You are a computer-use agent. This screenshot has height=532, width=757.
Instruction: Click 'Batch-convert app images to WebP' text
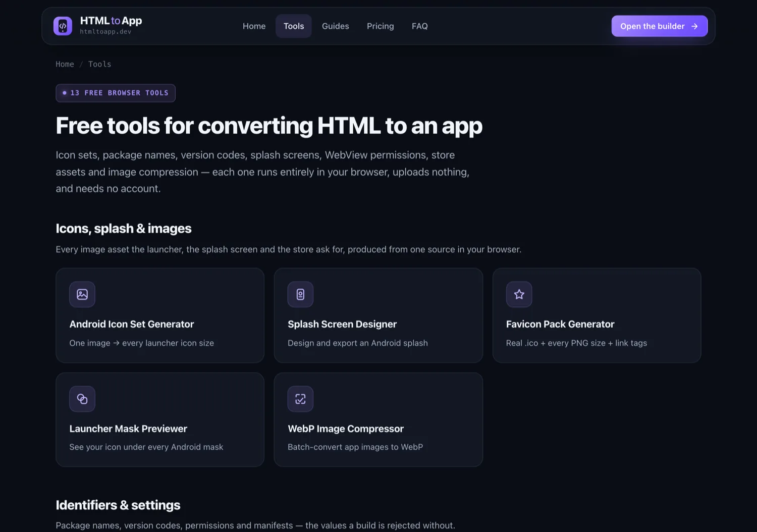coord(355,447)
